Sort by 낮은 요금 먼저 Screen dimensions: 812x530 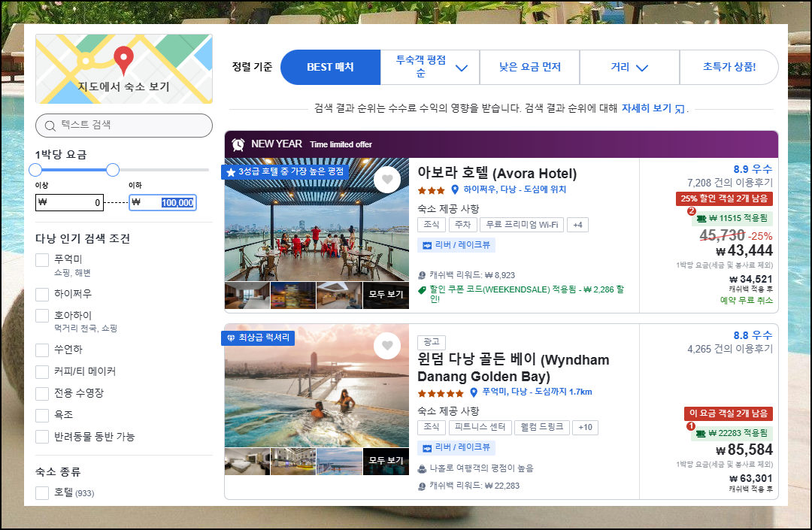coord(530,68)
